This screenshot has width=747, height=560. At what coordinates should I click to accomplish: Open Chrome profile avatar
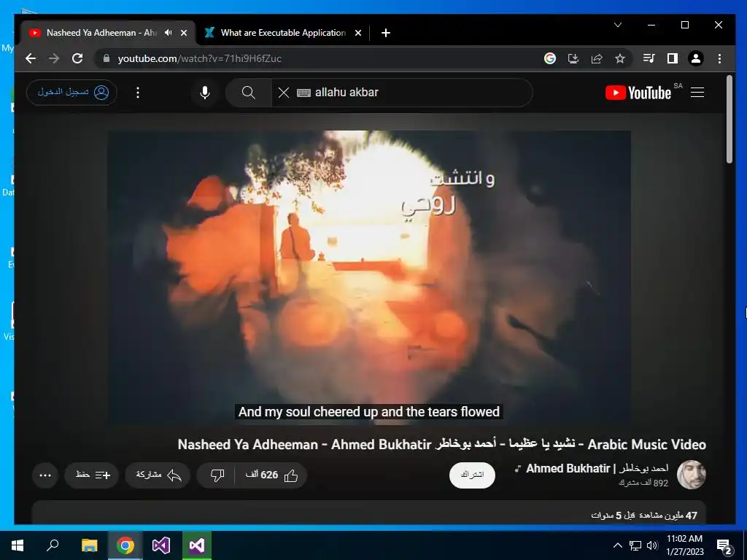tap(695, 58)
